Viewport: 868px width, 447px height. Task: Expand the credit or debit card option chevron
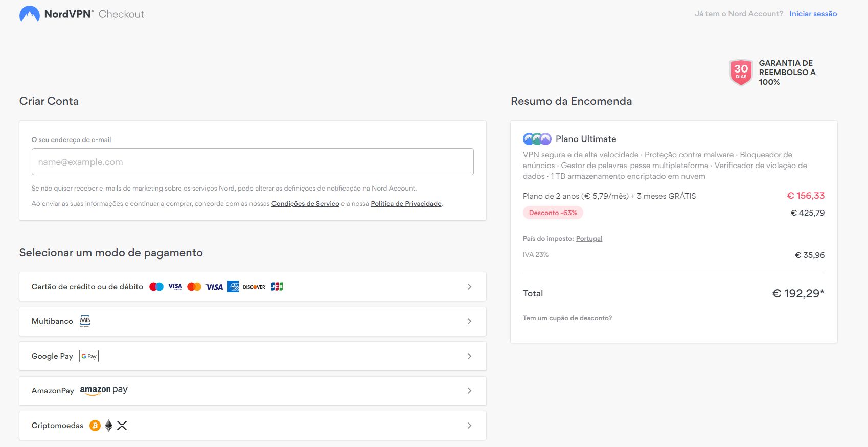[469, 287]
